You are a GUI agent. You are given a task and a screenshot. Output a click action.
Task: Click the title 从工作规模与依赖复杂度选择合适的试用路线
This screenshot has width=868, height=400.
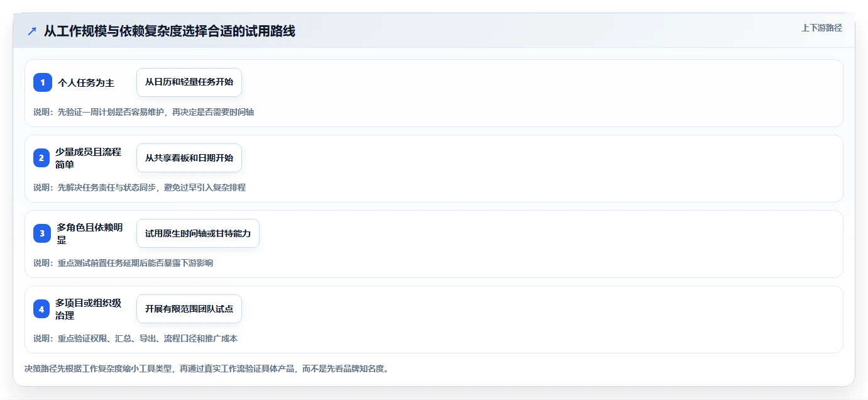[x=170, y=31]
